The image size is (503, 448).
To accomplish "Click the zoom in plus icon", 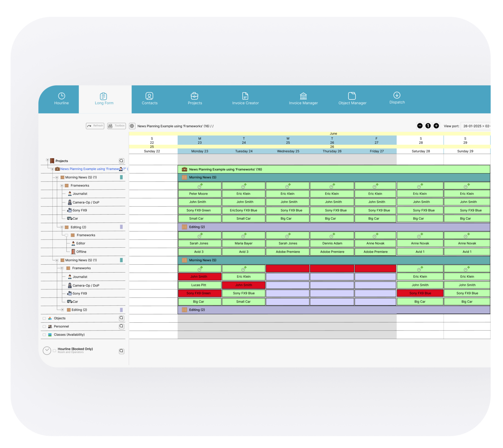I will point(436,126).
